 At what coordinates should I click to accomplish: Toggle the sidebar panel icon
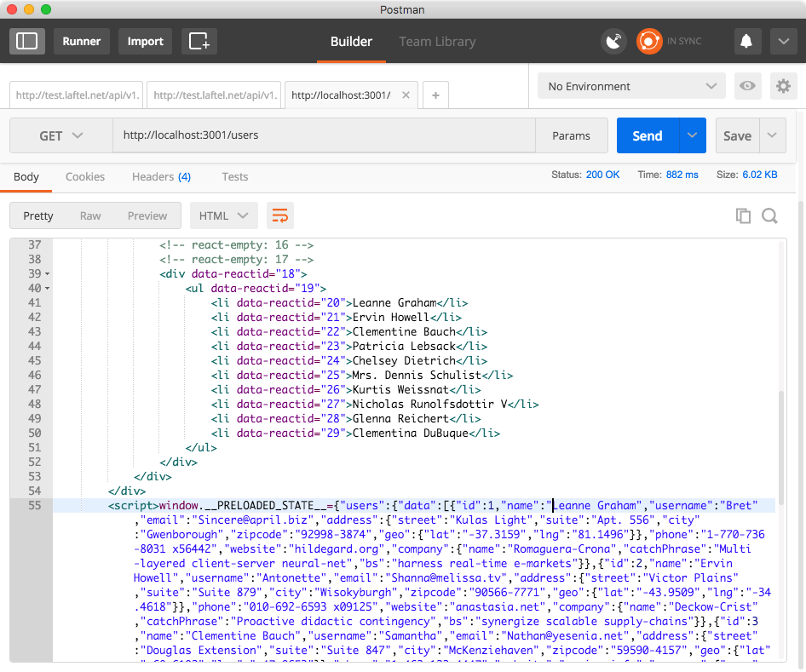click(26, 41)
